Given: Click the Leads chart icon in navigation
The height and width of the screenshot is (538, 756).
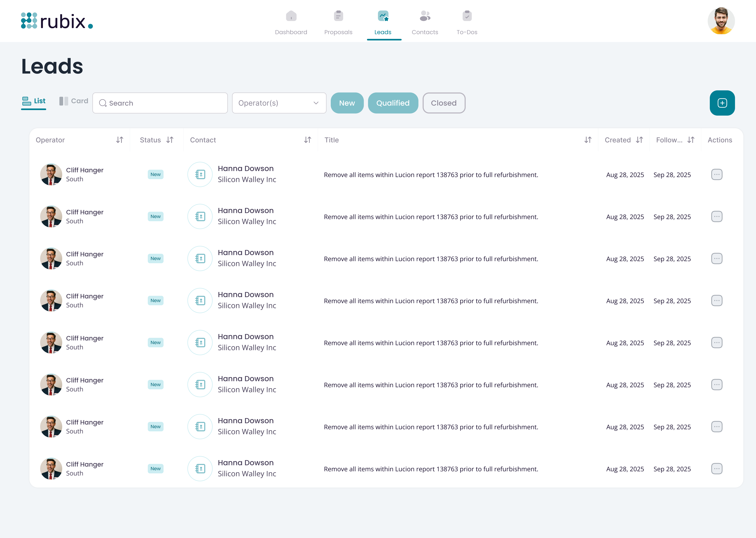Looking at the screenshot, I should [x=383, y=16].
